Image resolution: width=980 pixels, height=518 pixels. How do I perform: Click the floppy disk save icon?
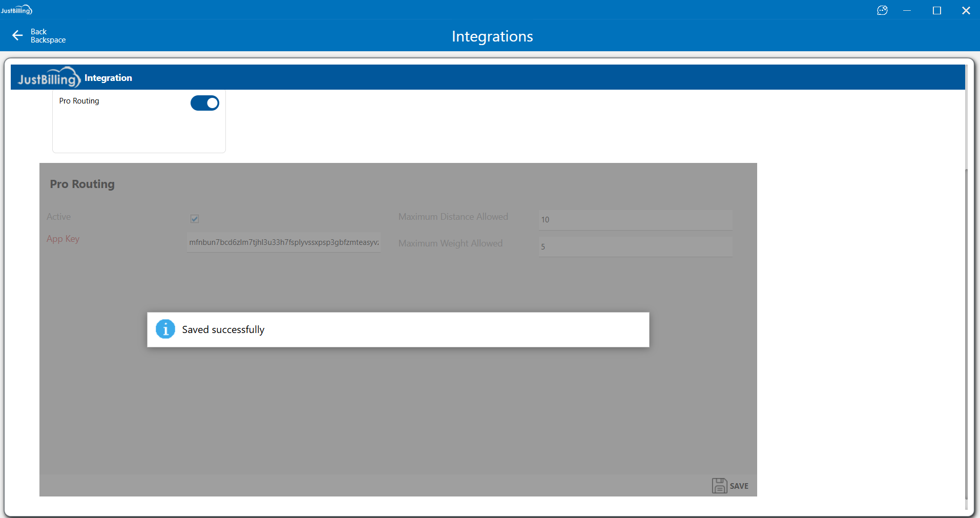pos(719,486)
